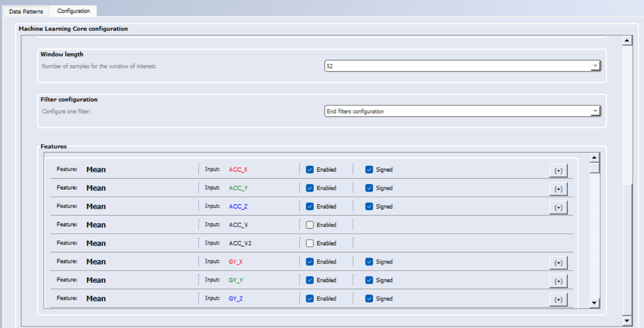Click the (+) button for Mean GY_Y
The width and height of the screenshot is (644, 328).
pyautogui.click(x=558, y=281)
